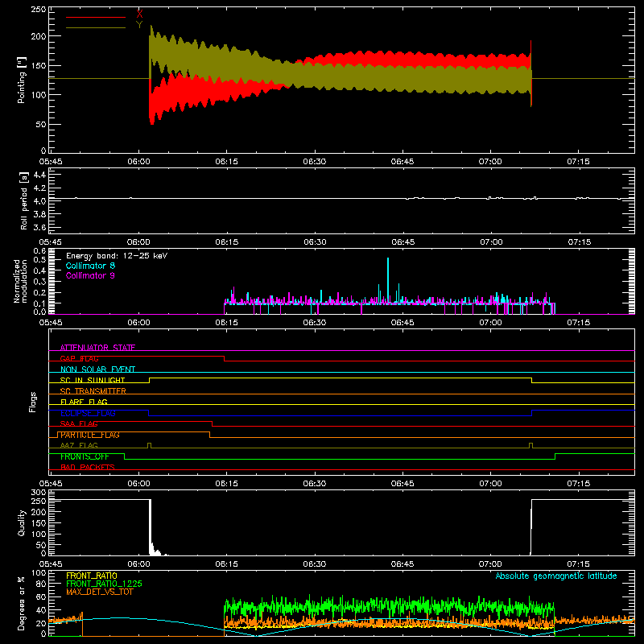This screenshot has height=644, width=644.
Task: Click the 50 tick label on Pointing axis
Action: (x=41, y=124)
